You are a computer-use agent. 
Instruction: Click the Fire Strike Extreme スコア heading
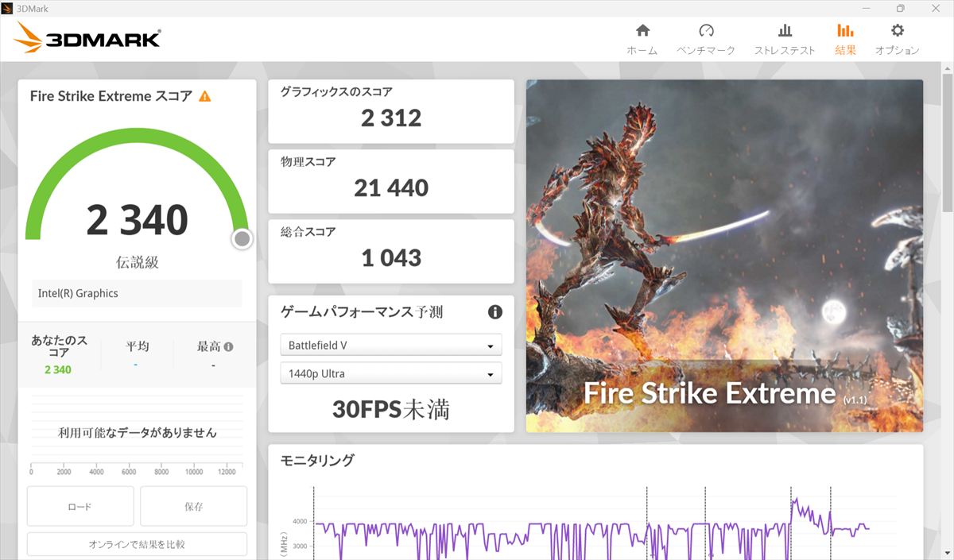(111, 96)
